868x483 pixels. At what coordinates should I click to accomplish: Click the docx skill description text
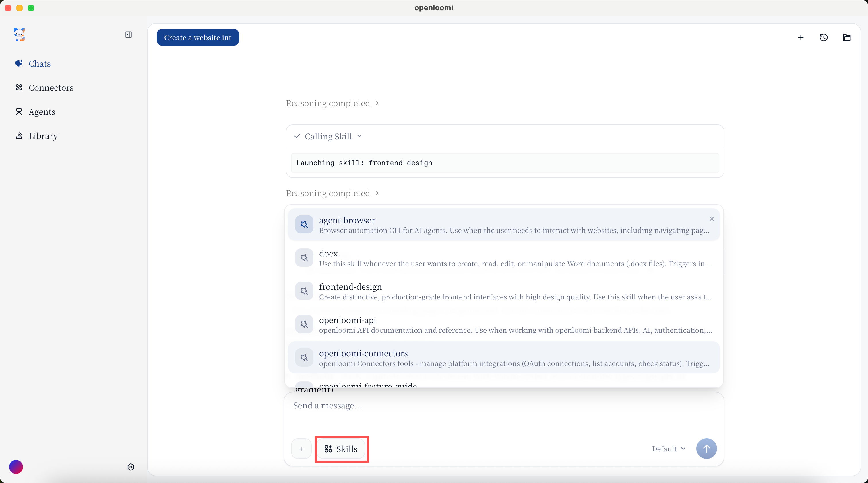pos(515,264)
